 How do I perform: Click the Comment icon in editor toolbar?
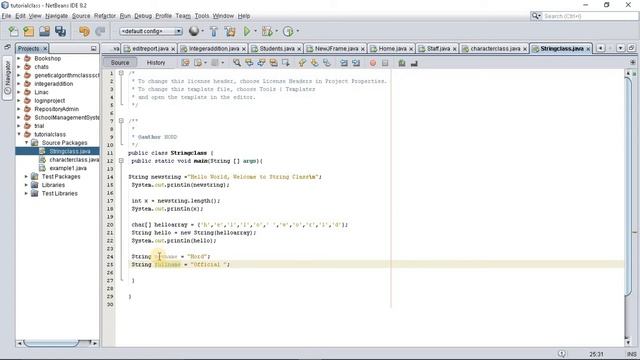click(x=402, y=63)
